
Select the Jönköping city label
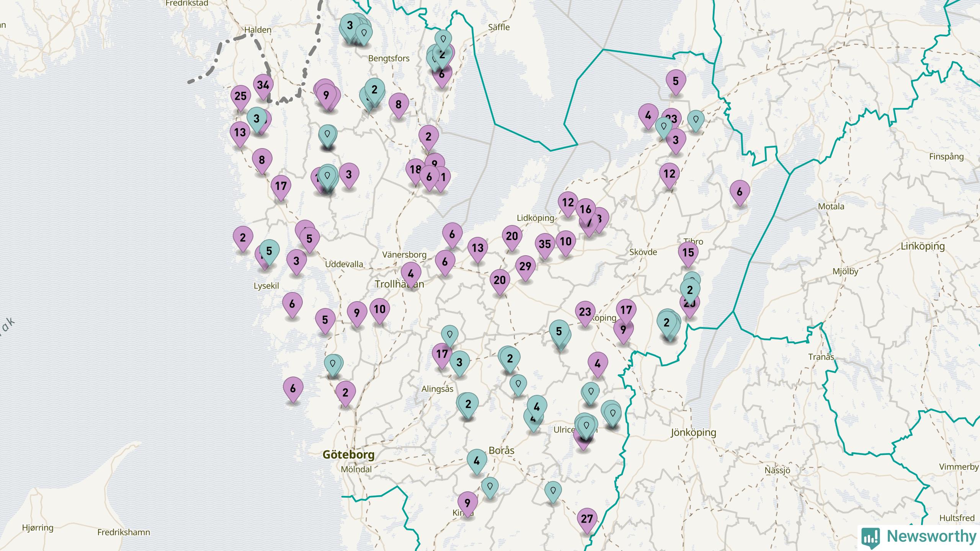click(x=693, y=433)
